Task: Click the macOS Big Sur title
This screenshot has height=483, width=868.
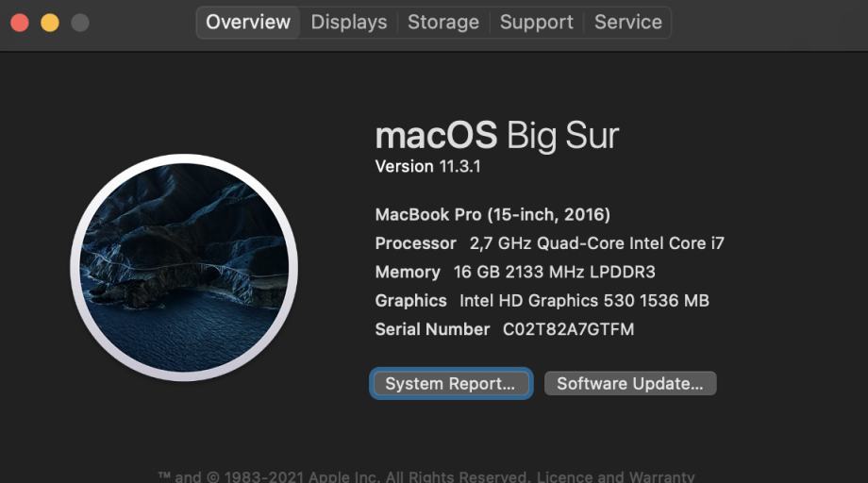Action: [496, 136]
